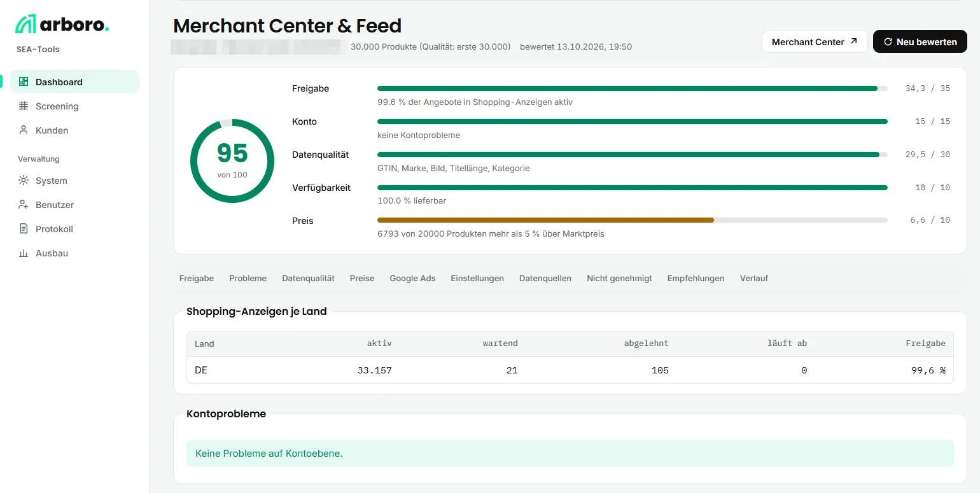980x493 pixels.
Task: Show the Verlauf tab
Action: point(754,278)
